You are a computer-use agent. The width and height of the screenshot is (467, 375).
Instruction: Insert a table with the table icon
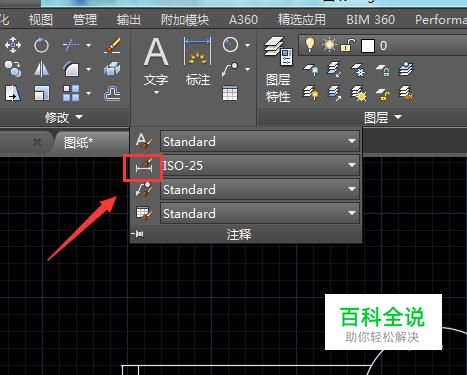coord(230,93)
